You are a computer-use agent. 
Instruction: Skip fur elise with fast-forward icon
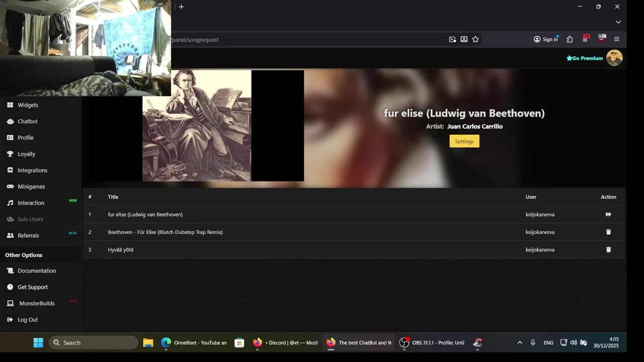tap(608, 214)
